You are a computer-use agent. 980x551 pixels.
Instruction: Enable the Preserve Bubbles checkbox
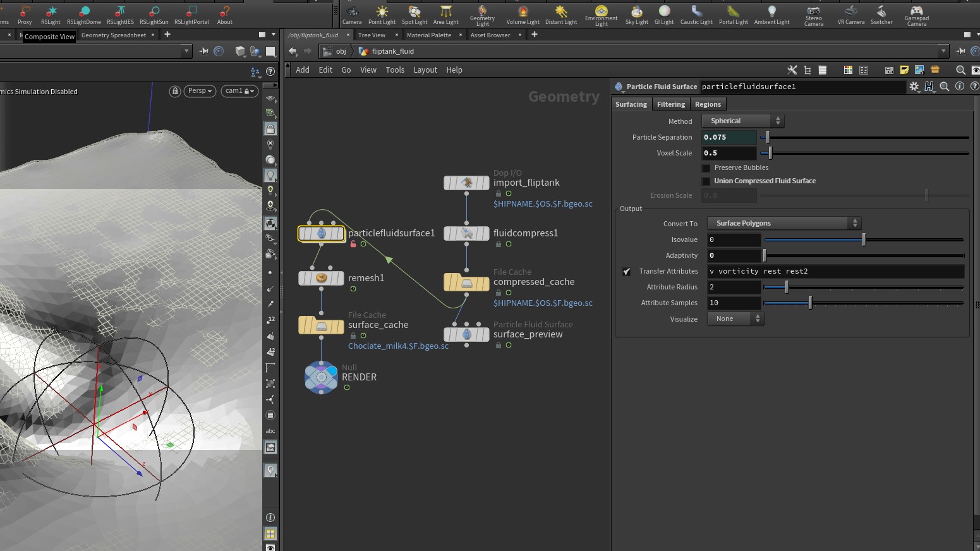706,168
